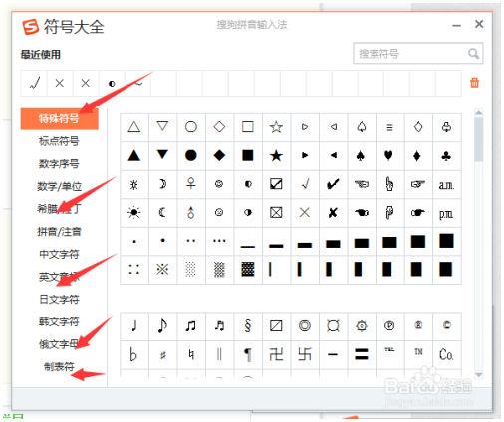Insert the hollow down triangle symbol
Image resolution: width=504 pixels, height=422 pixels.
tap(162, 127)
